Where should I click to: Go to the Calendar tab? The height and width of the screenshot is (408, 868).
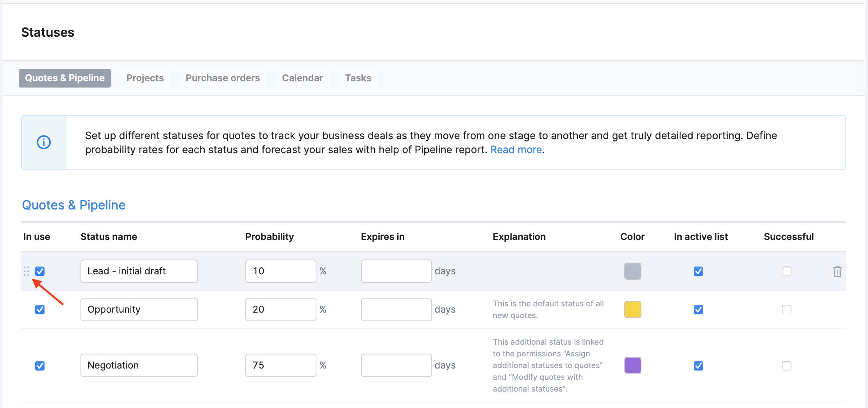[x=302, y=78]
